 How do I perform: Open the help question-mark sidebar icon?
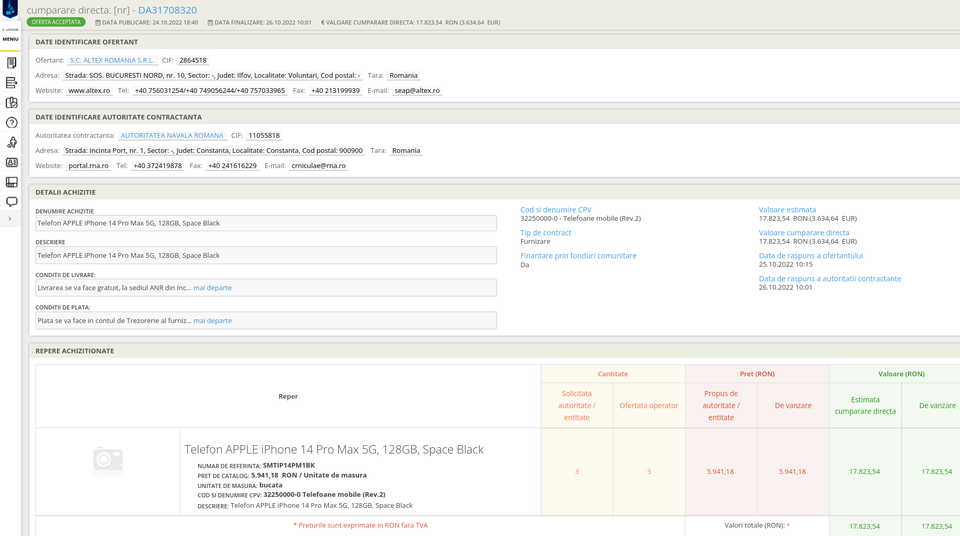(x=11, y=123)
